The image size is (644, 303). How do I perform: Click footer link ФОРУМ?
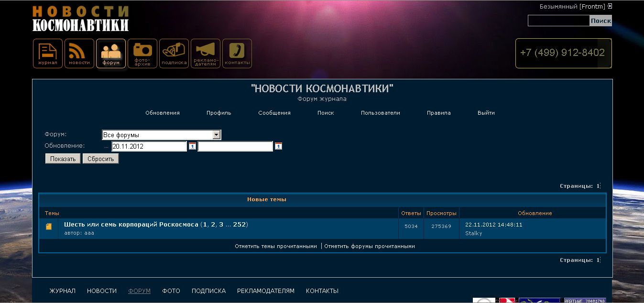(x=139, y=291)
